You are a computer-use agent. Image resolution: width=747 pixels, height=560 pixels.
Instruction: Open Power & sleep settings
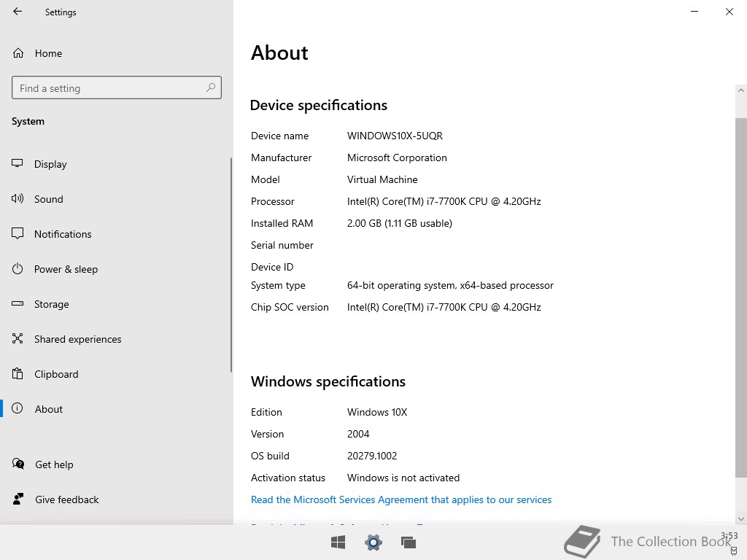tap(55, 269)
